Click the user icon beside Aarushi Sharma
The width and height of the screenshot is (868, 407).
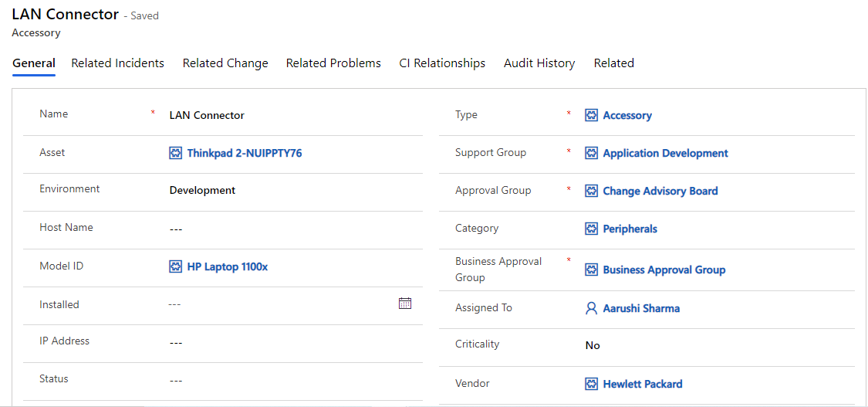592,308
